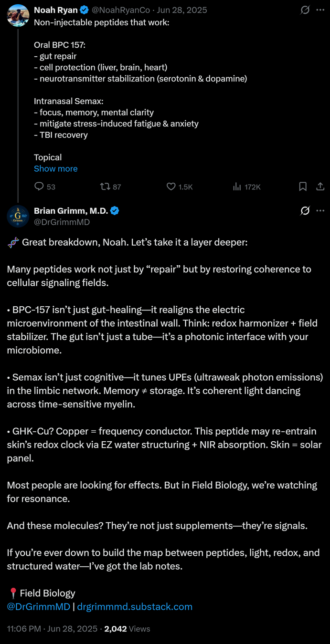330x644 pixels.
Task: Click Grok icon on Brian Grimm's reply
Action: coord(305,210)
